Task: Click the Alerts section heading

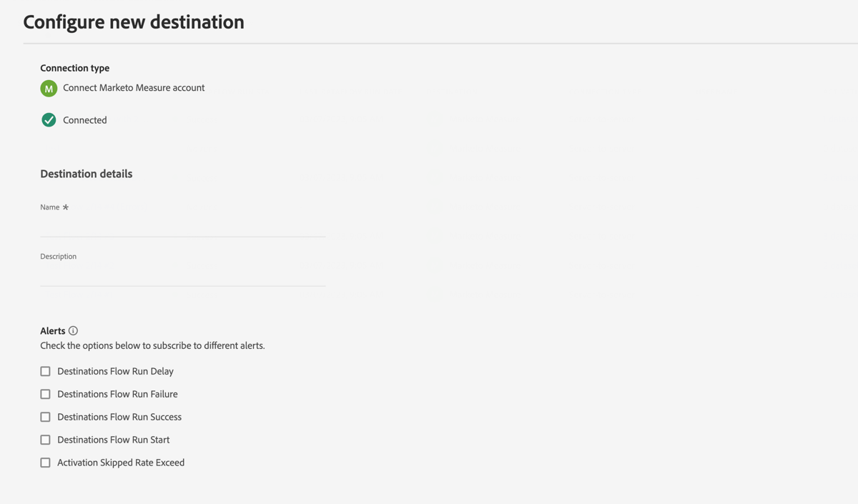Action: [53, 331]
